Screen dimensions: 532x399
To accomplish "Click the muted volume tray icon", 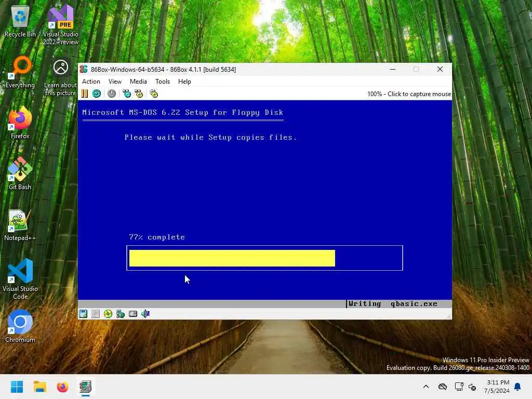I will tap(472, 387).
